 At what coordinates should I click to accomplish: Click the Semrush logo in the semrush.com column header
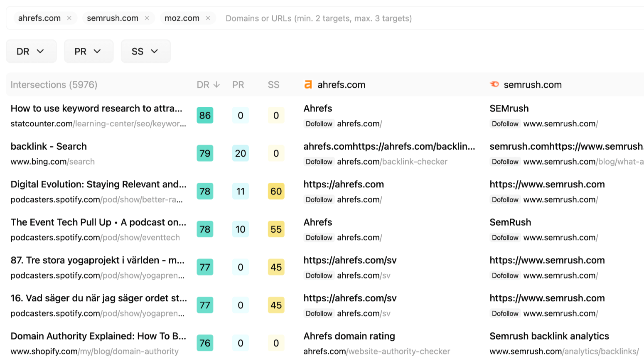(x=494, y=84)
